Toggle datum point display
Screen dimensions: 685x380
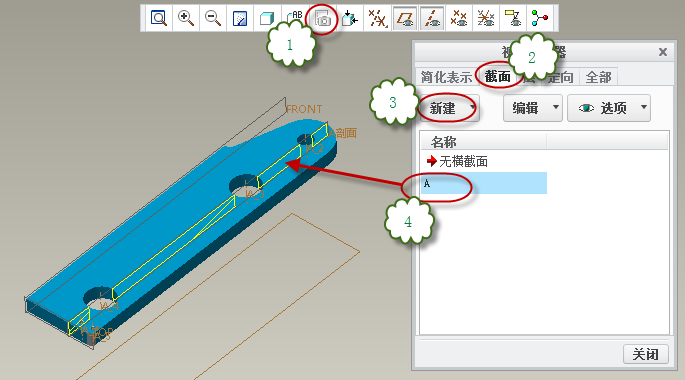459,18
